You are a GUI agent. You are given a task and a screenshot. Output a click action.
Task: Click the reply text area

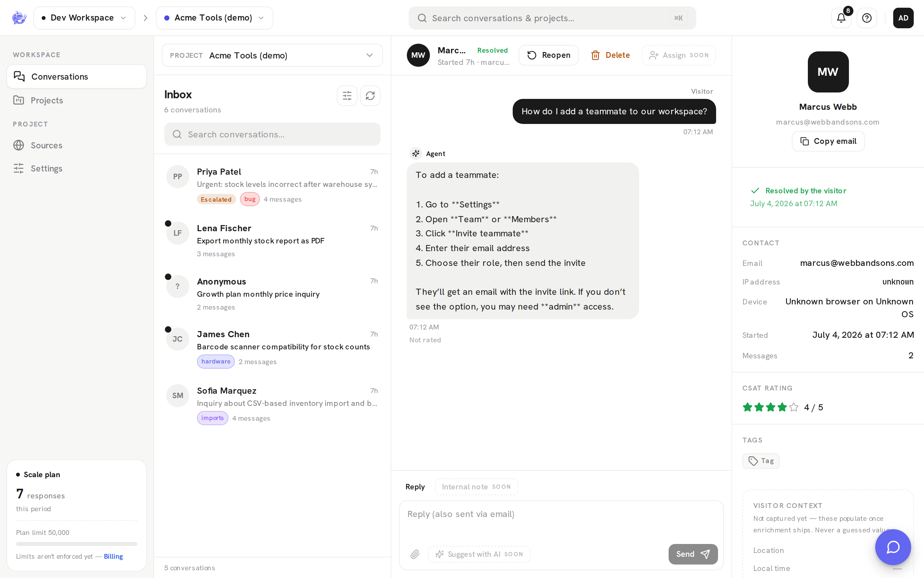click(x=561, y=520)
